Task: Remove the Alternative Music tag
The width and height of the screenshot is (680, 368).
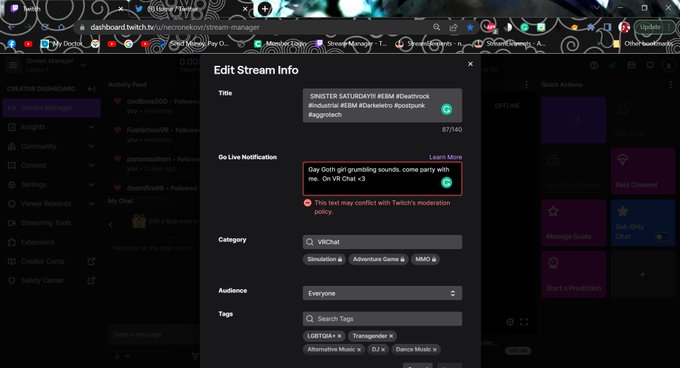Action: coord(359,349)
